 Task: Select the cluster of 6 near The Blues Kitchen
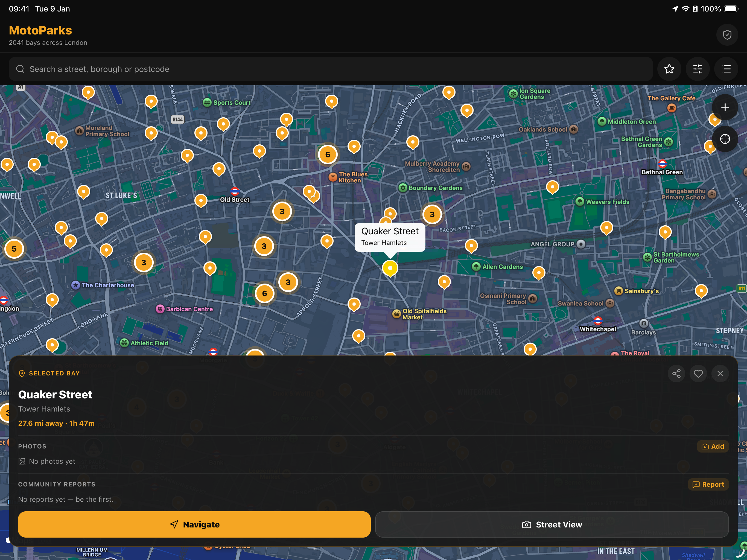328,155
